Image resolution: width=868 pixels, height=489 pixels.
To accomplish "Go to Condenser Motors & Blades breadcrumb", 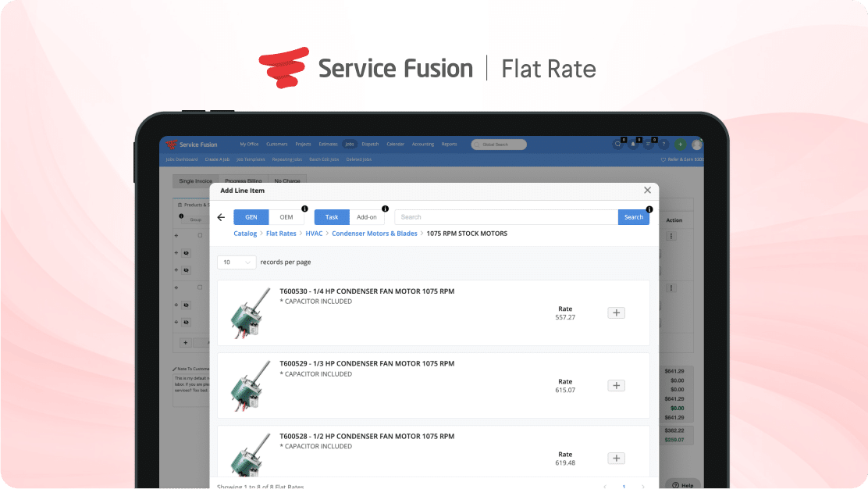I will click(375, 234).
